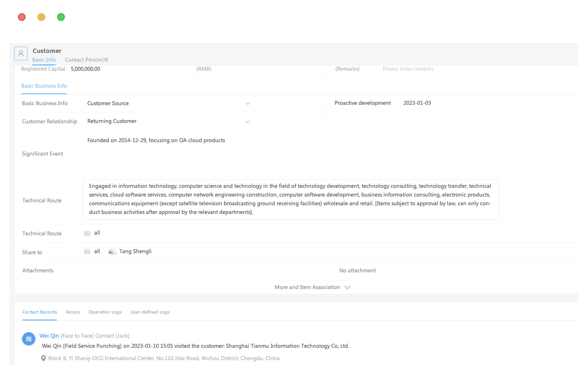Click the Tang Shengli share name
Viewport: 588px width, 375px height.
[x=135, y=251]
